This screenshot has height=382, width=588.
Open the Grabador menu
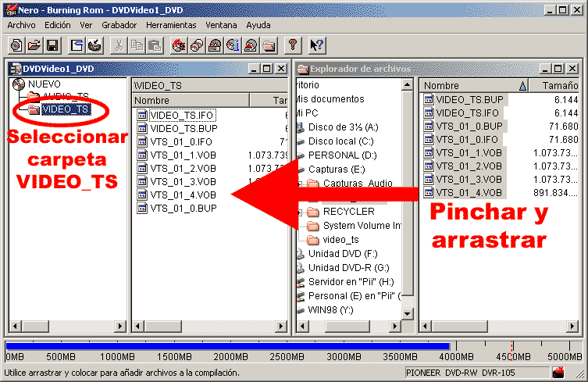click(x=119, y=25)
